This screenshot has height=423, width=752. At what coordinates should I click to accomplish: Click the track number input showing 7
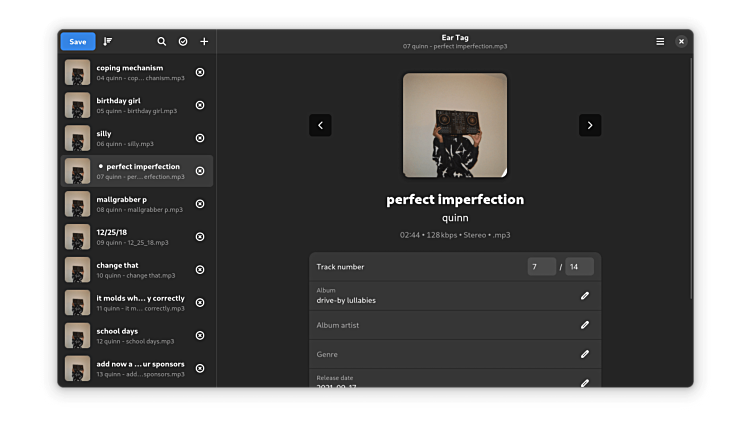point(541,267)
